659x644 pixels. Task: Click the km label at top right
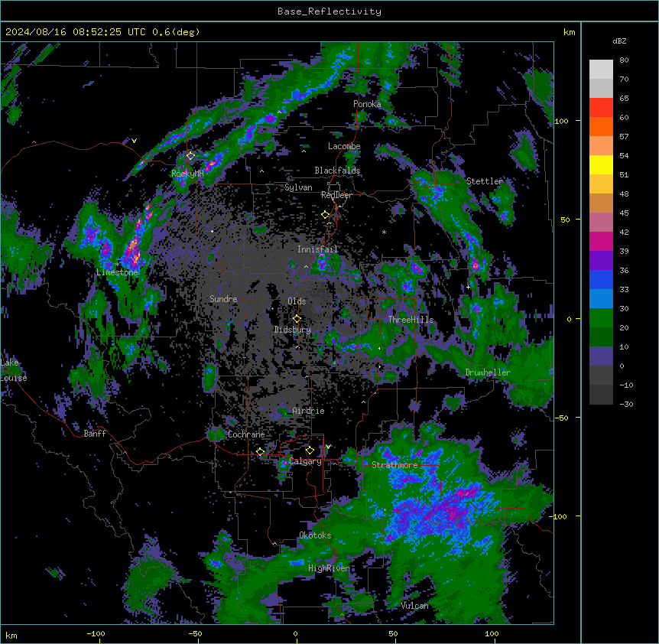(569, 32)
